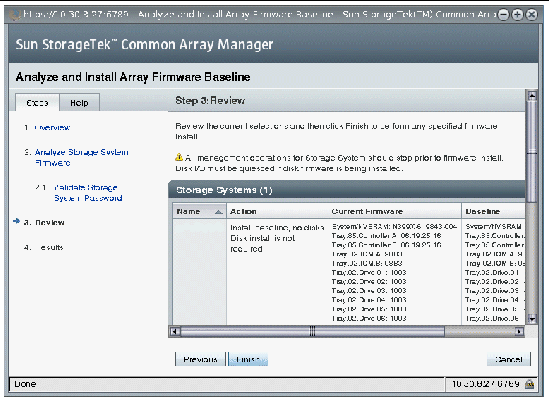Screen dimensions: 549x402
Task: Click the Previous button
Action: 200,359
